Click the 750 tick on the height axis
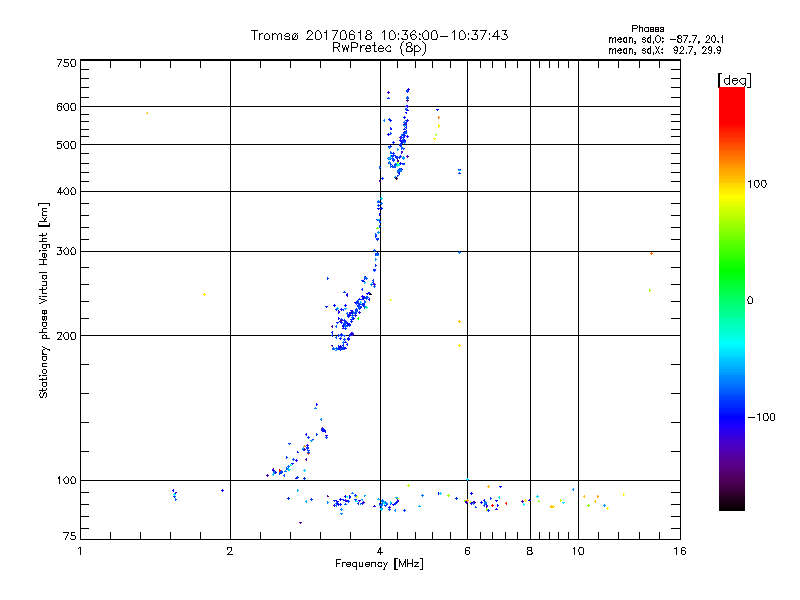 coord(66,63)
